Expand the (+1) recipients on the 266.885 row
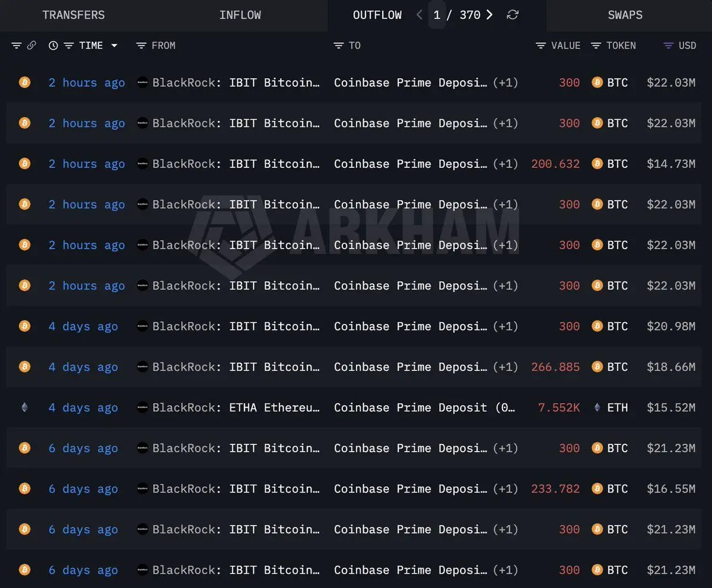 tap(506, 367)
